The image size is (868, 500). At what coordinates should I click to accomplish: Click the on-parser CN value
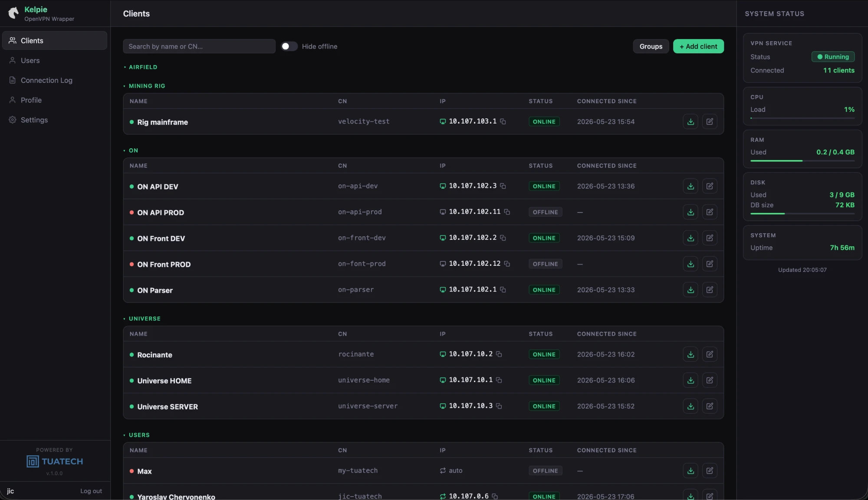click(356, 290)
